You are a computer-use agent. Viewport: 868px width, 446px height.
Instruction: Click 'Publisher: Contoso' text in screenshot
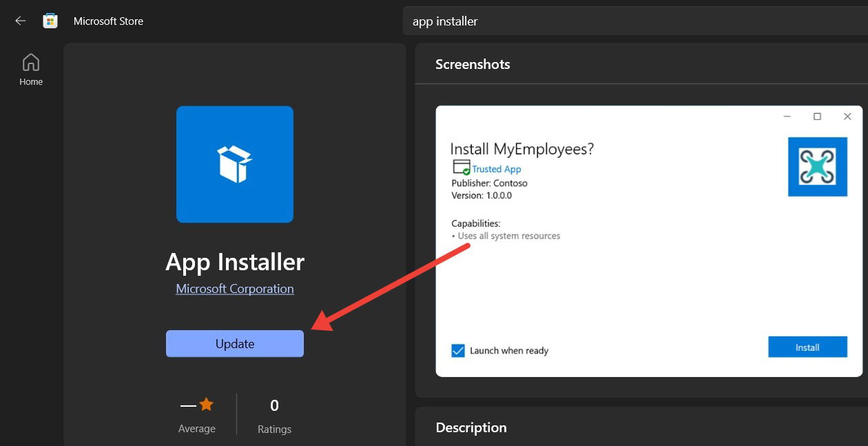(489, 183)
